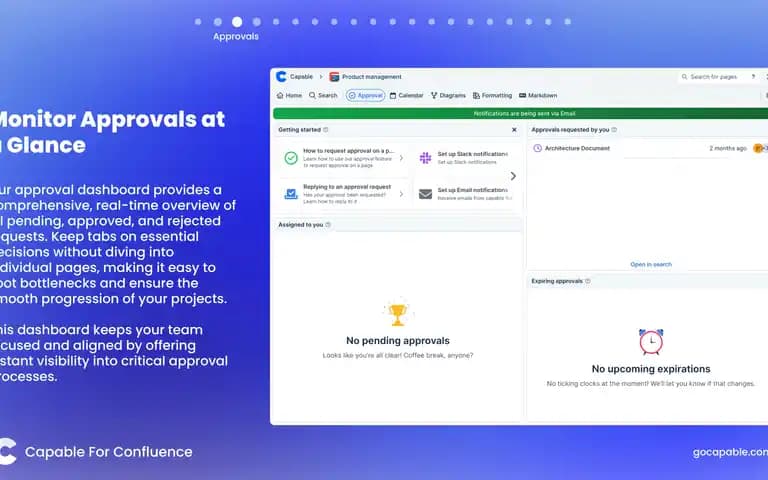Screen dimensions: 768x480
Task: Select the carousel dot just after the Approvals dot
Action: click(x=257, y=22)
